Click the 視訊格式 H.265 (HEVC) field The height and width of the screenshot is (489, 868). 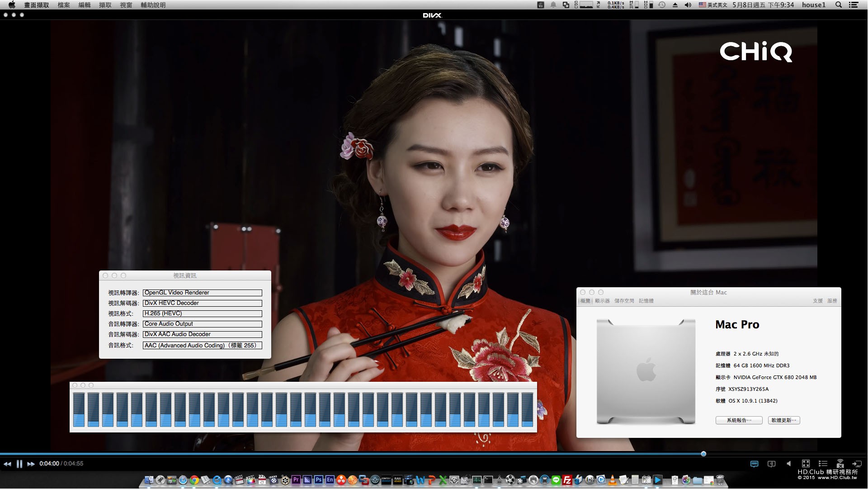click(202, 313)
